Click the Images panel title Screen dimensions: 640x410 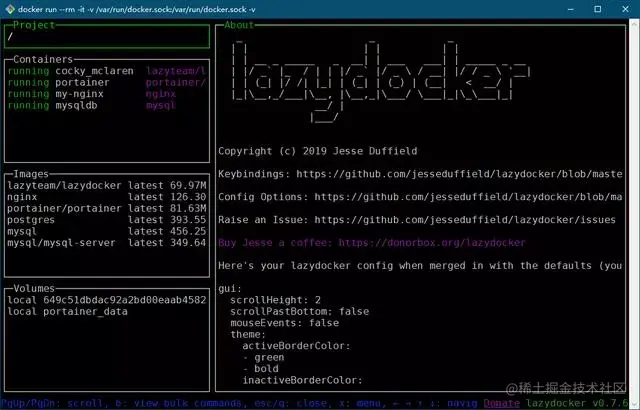click(x=31, y=174)
